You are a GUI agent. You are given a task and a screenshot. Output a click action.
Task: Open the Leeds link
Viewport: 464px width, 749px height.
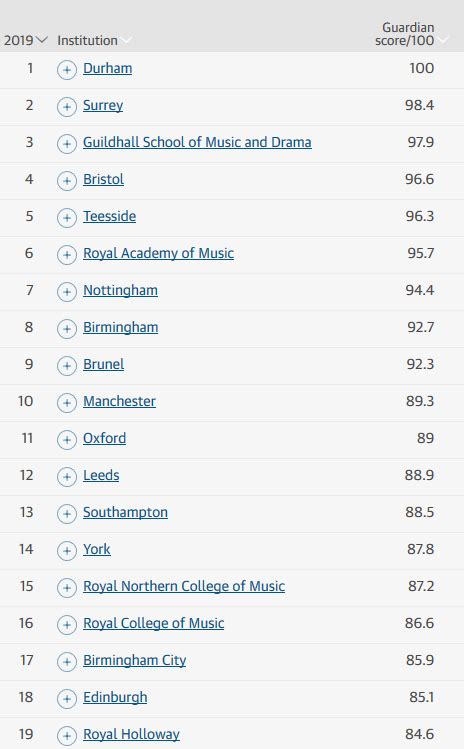coord(101,475)
